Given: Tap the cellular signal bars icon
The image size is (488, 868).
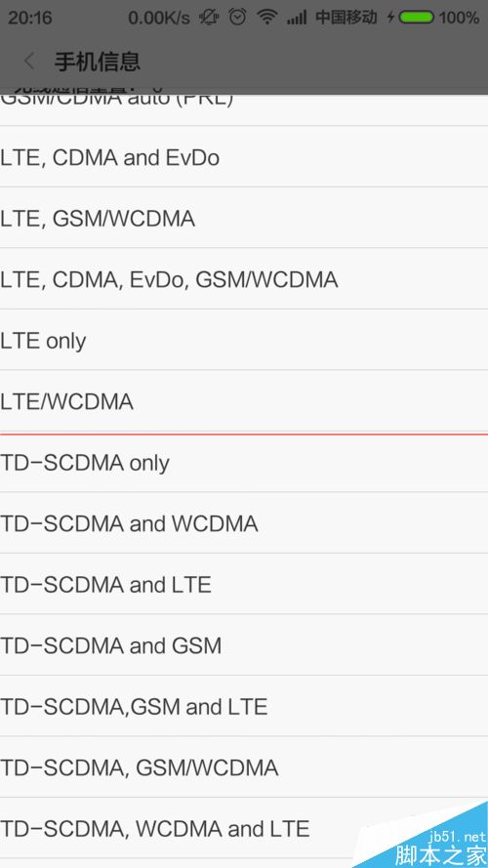Looking at the screenshot, I should pos(297,19).
